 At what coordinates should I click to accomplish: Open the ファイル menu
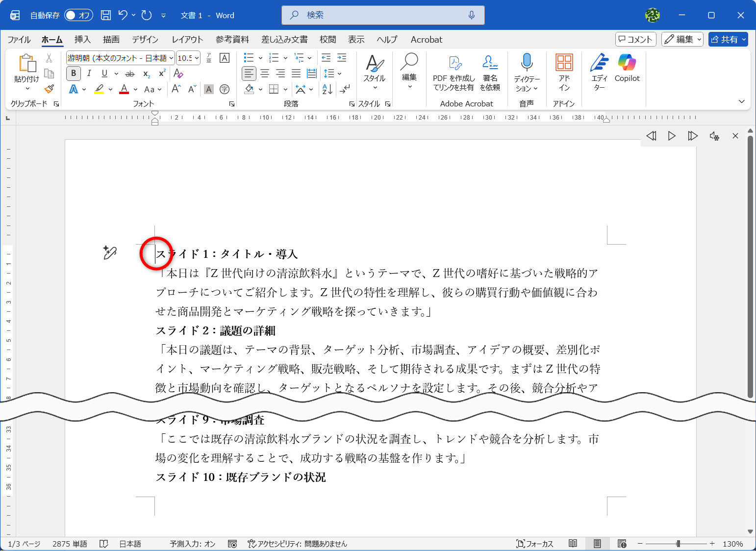tap(19, 39)
